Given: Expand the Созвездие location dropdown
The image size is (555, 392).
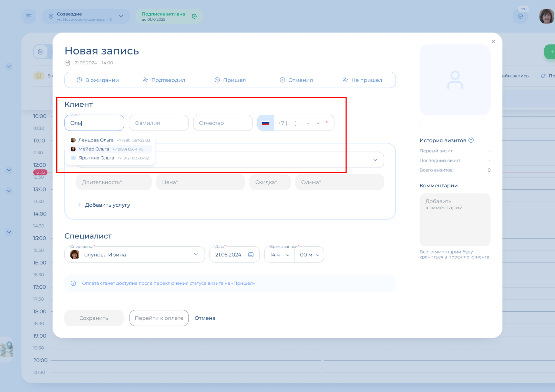Looking at the screenshot, I should [121, 16].
